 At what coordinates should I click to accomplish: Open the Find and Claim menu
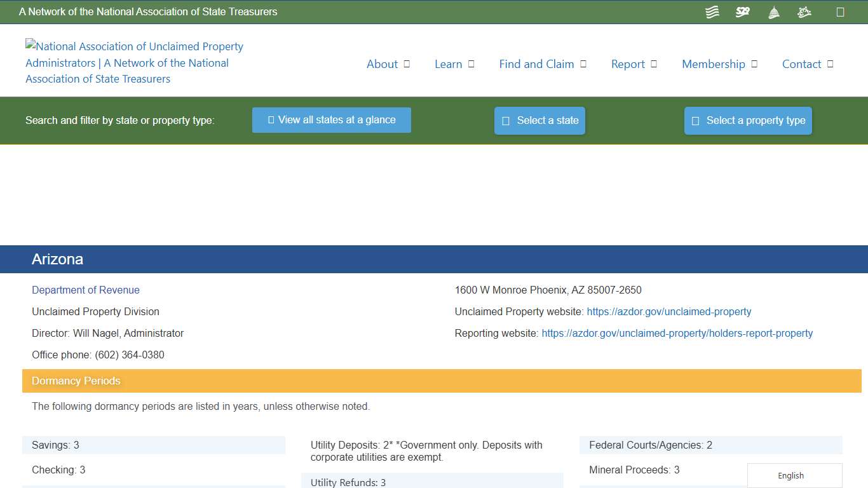pos(536,64)
